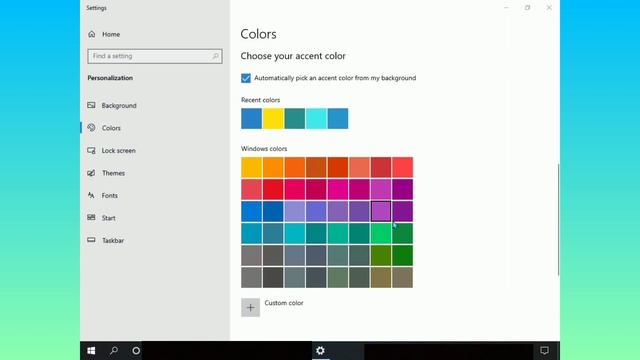This screenshot has width=640, height=360.
Task: Minimize the Settings window
Action: click(506, 7)
